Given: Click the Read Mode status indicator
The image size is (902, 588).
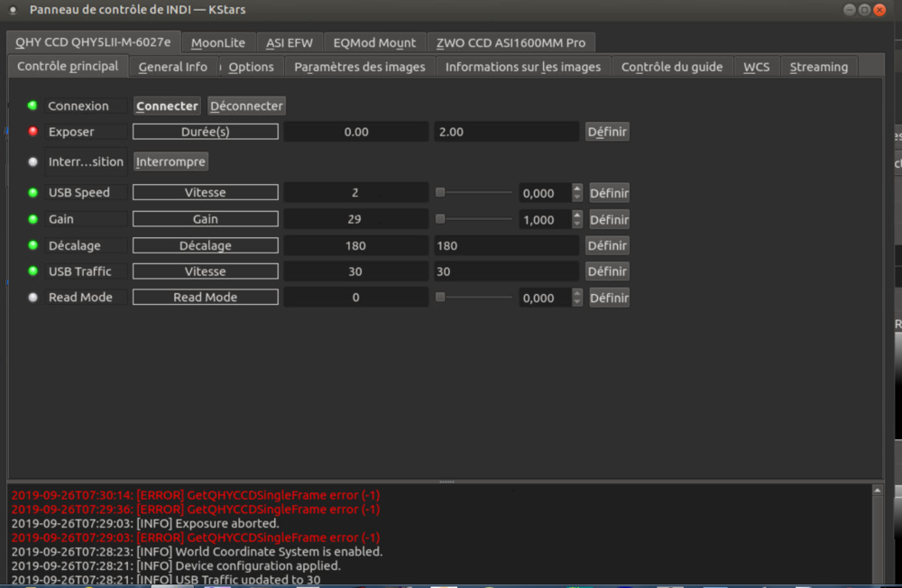Looking at the screenshot, I should pyautogui.click(x=32, y=297).
